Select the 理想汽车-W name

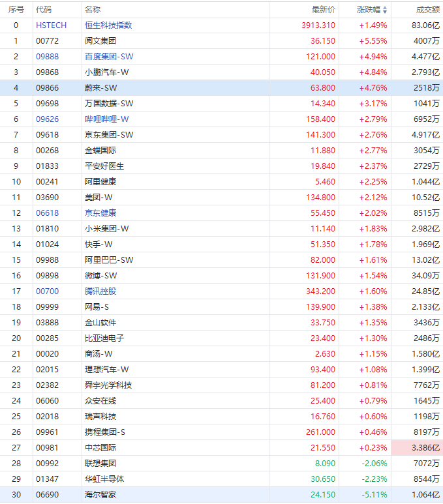(107, 369)
